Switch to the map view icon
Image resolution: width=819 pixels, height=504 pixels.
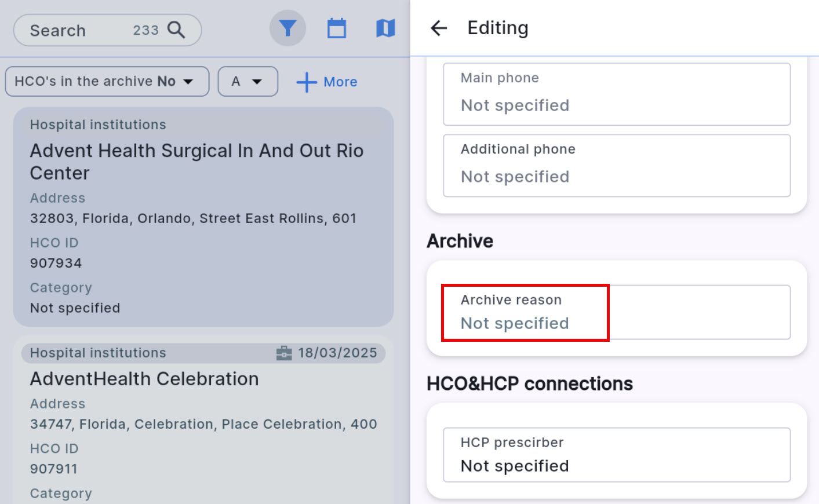click(385, 28)
